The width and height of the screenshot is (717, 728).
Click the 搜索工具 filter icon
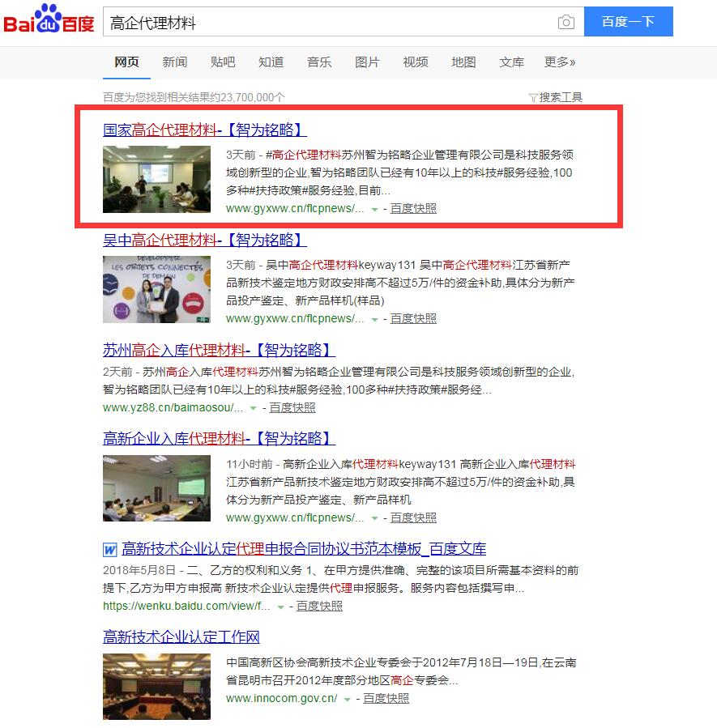point(533,98)
